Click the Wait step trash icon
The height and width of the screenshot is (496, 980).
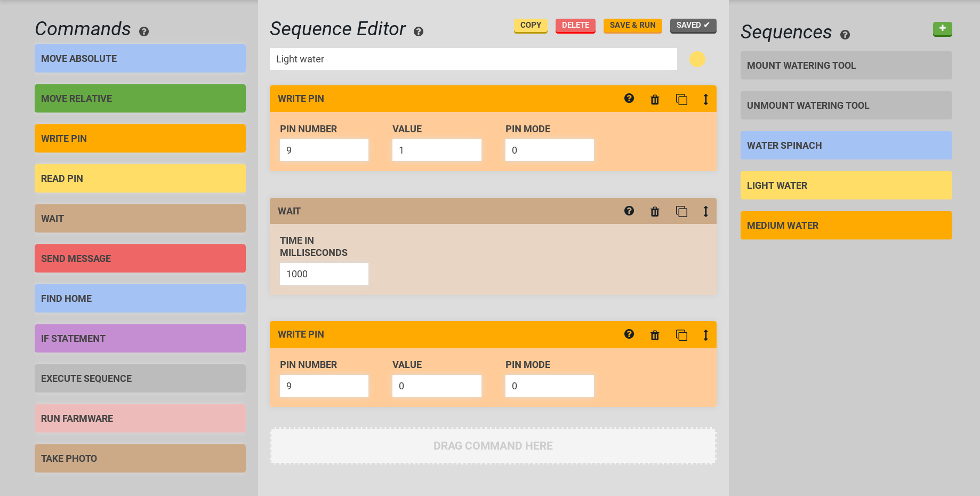[655, 212]
